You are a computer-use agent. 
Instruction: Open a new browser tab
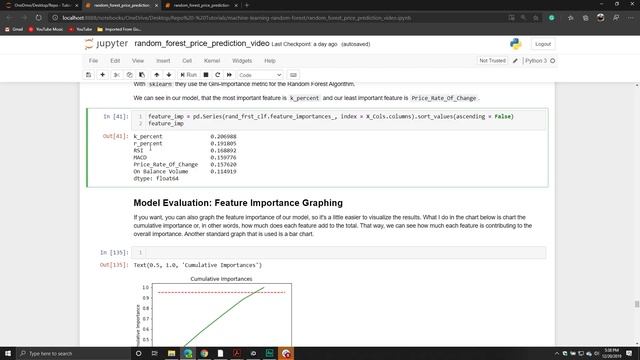[247, 5]
